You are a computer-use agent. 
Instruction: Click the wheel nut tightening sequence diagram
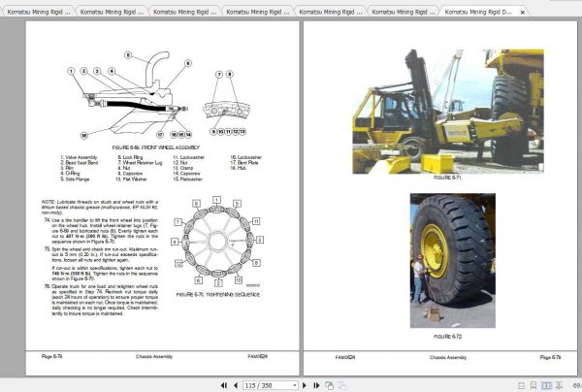[217, 242]
